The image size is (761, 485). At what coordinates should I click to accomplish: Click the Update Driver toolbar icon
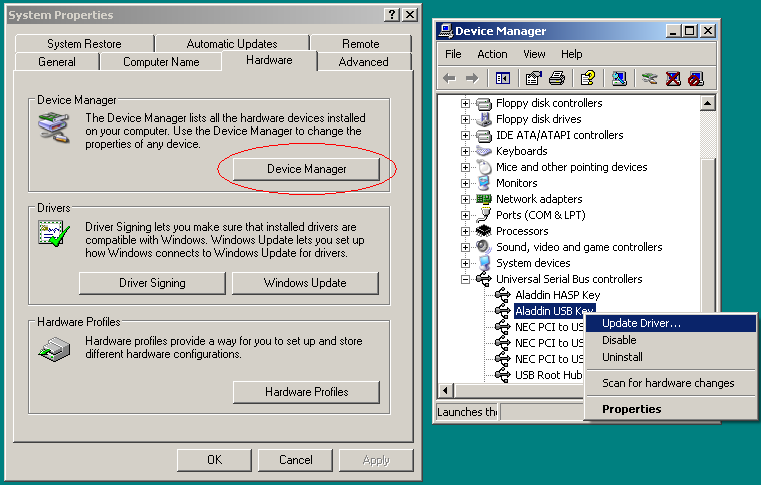pyautogui.click(x=650, y=78)
